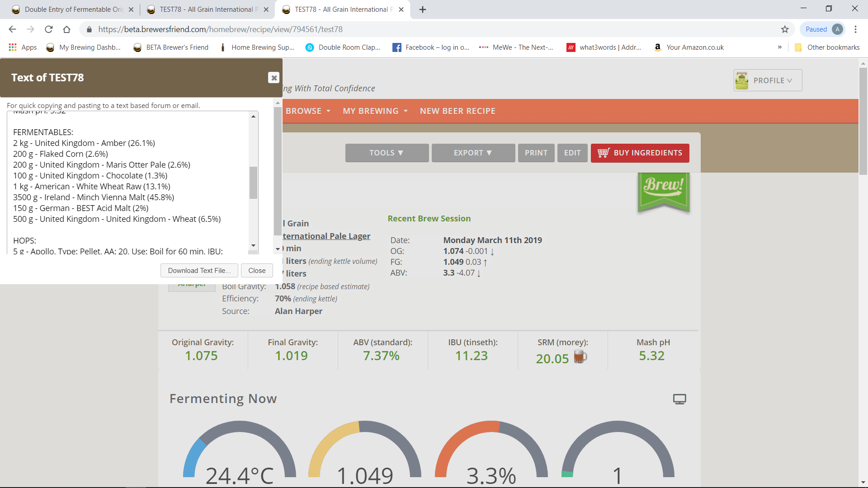The width and height of the screenshot is (868, 488).
Task: Click the page scrollbar thumb
Action: tap(863, 120)
